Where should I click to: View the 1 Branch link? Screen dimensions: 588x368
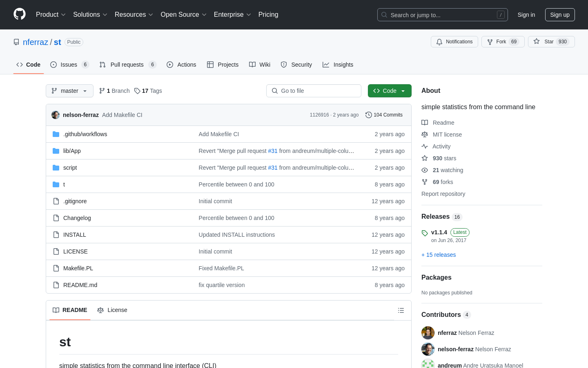tap(114, 91)
